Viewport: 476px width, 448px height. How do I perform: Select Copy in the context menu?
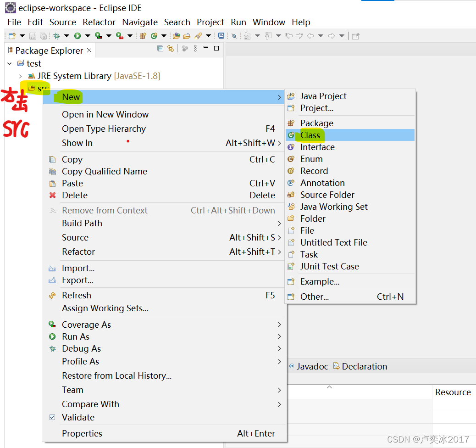(164, 160)
